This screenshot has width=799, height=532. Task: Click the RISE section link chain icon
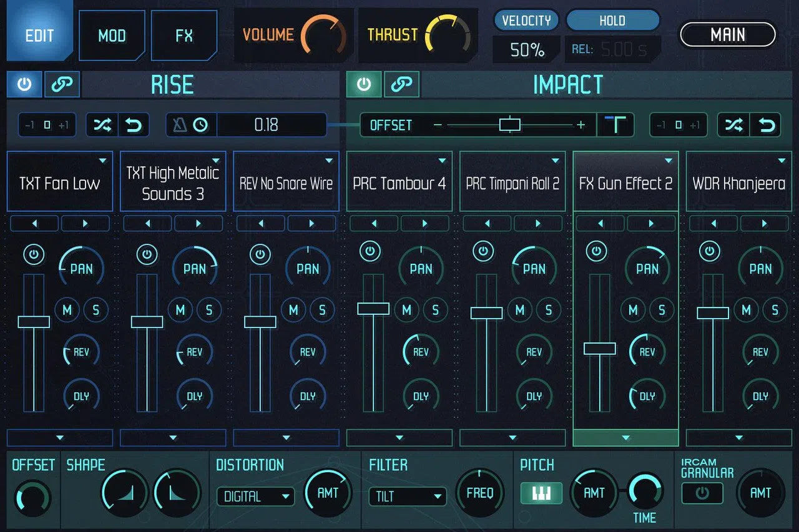[62, 85]
